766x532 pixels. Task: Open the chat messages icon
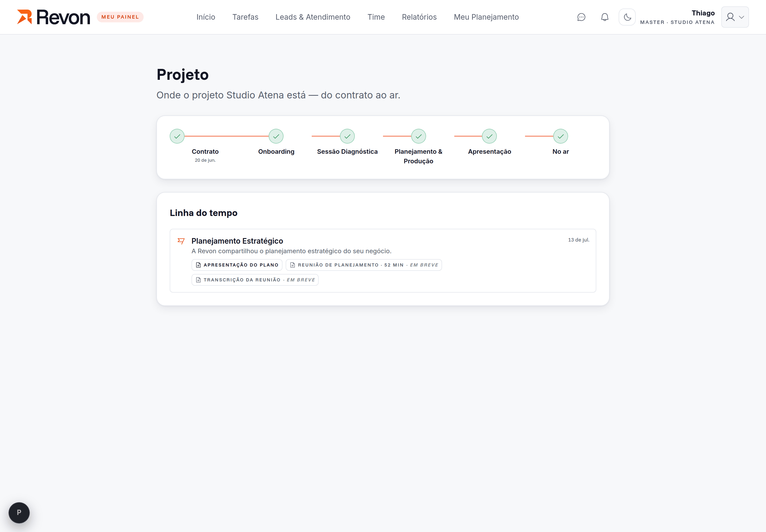click(581, 17)
